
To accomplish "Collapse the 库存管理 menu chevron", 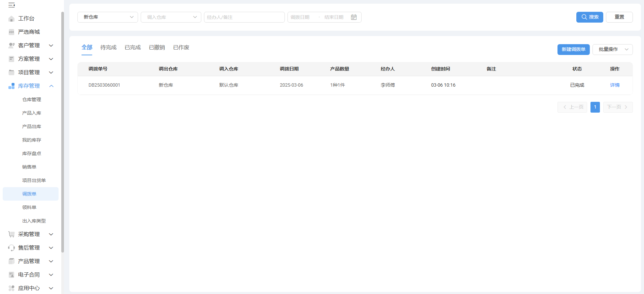I will tap(51, 86).
